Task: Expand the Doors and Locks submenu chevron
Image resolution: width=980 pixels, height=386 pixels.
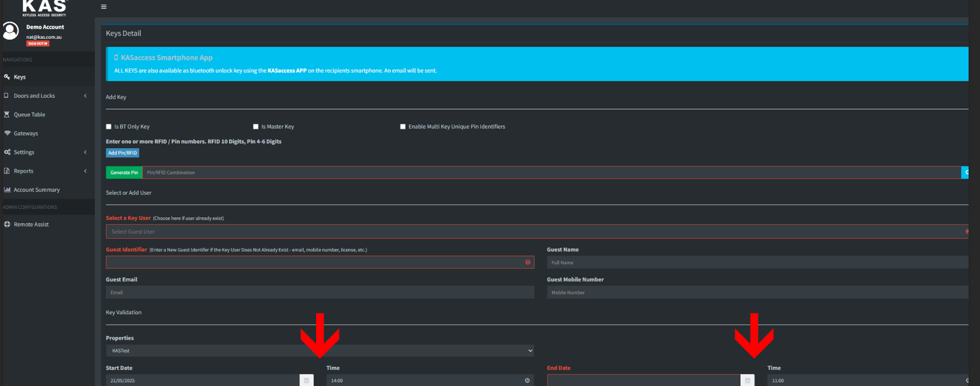Action: pos(85,96)
